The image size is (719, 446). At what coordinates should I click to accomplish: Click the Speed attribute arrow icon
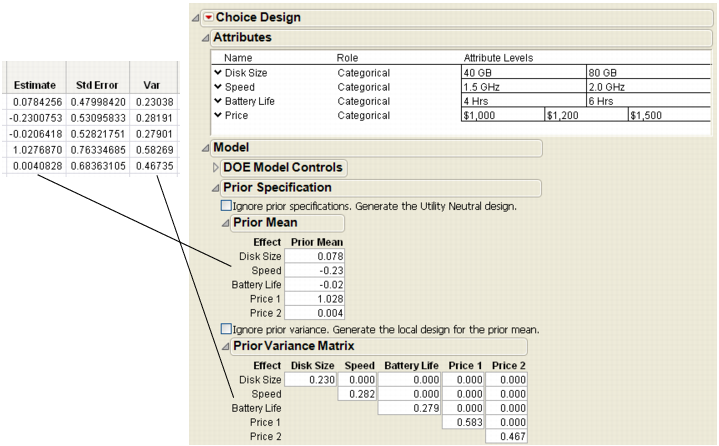217,87
